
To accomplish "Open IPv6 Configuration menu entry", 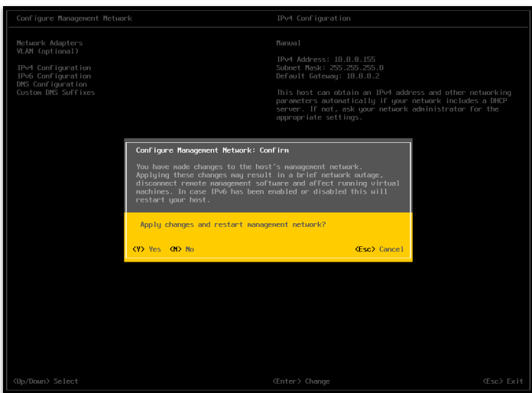I will [54, 76].
